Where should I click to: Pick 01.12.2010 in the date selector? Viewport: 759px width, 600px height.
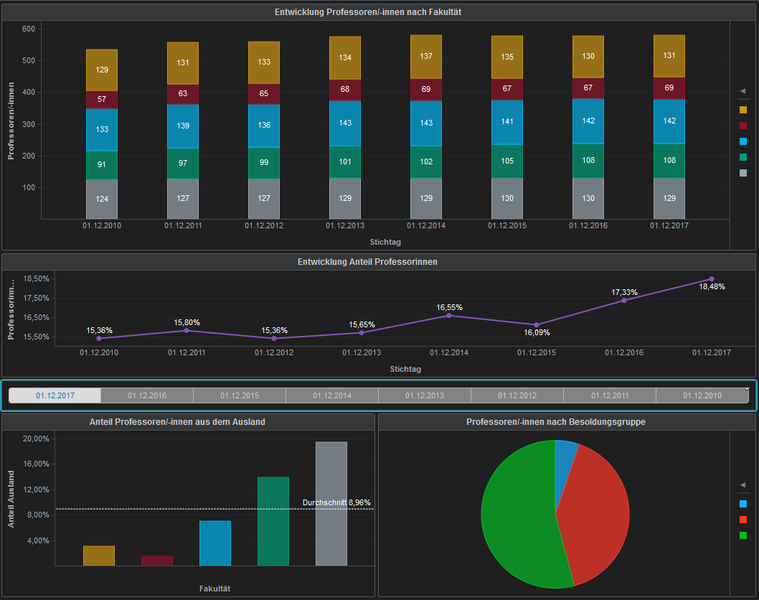coord(702,396)
